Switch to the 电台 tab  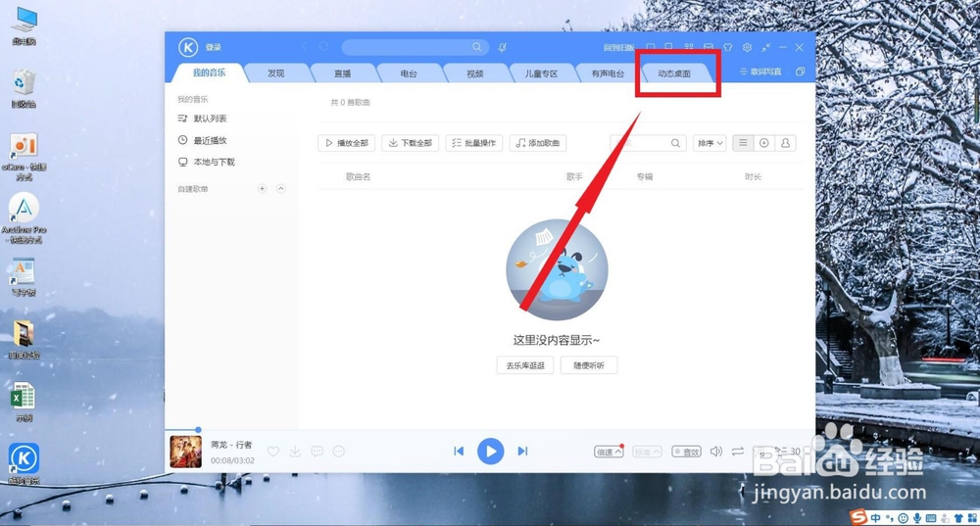(x=409, y=73)
